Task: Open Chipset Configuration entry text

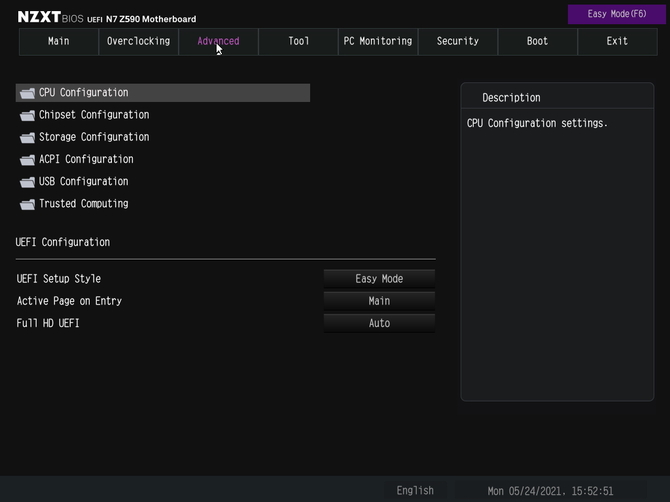Action: point(94,115)
